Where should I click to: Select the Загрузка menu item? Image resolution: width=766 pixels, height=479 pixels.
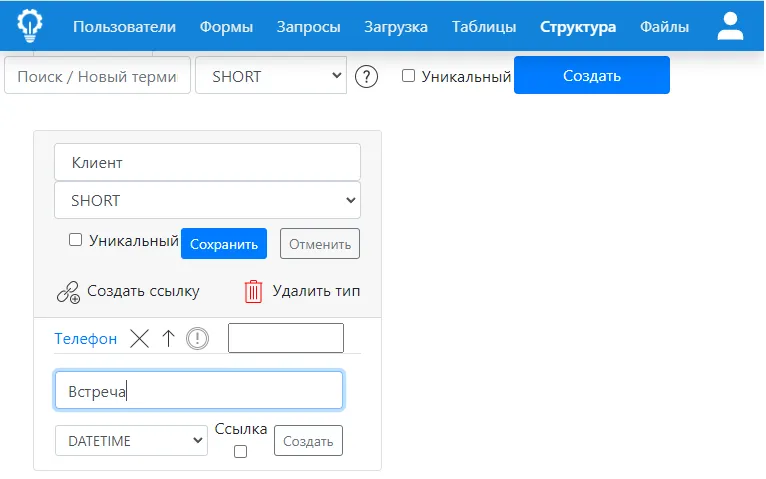396,27
